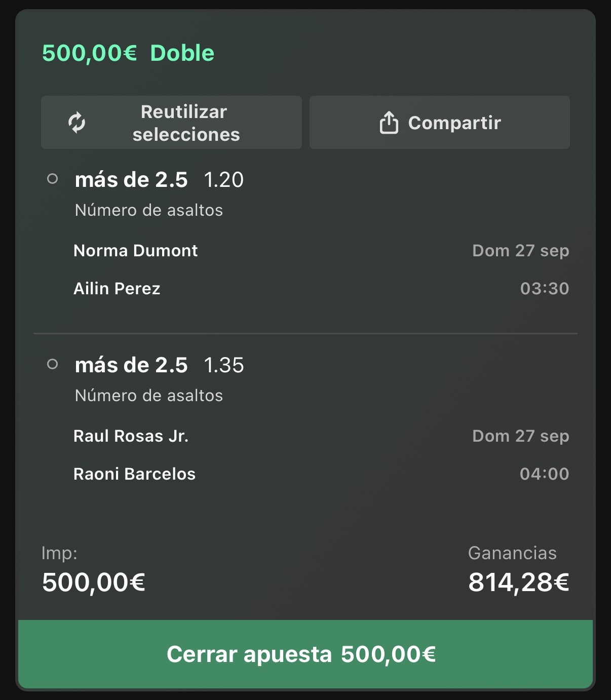Open the Ailin Perez fighter name
This screenshot has width=611, height=700.
point(117,289)
